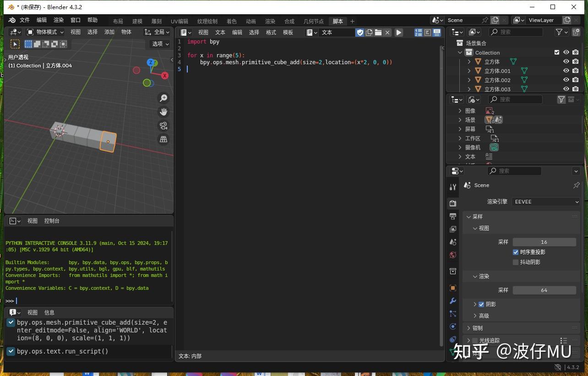Screen dimensions: 588x376
Task: Enable 抖动阴影 checkbox
Action: tap(516, 262)
